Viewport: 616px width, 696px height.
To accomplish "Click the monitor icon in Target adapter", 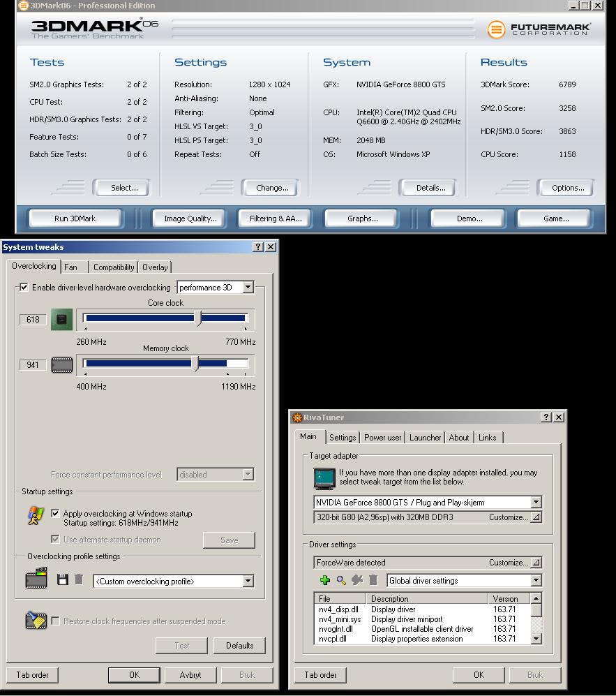I will click(x=324, y=478).
